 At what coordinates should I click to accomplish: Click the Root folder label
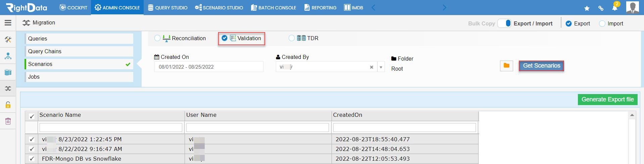[397, 69]
